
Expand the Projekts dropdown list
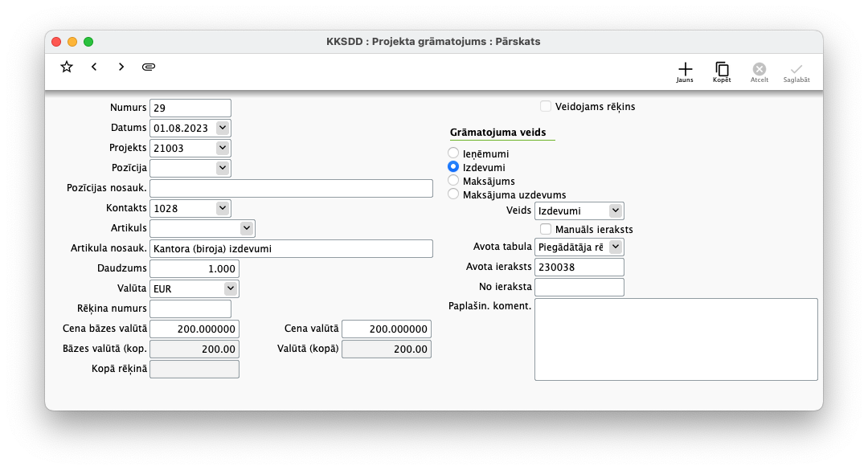[223, 148]
